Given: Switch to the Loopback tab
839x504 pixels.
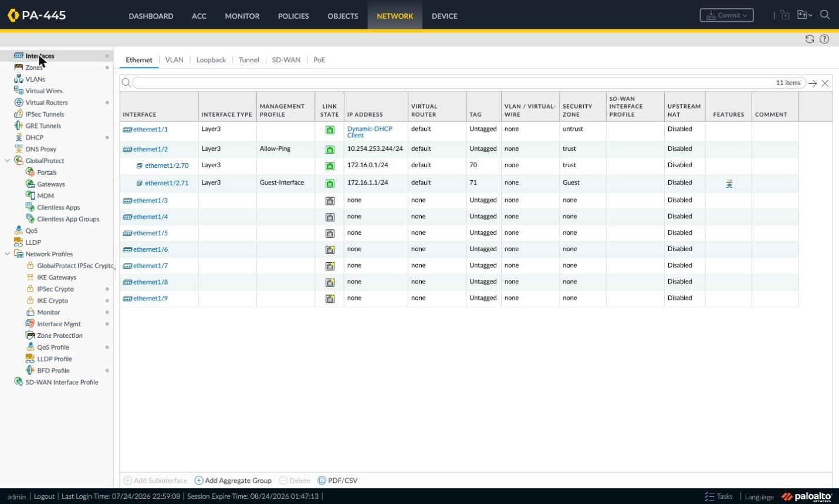Looking at the screenshot, I should click(211, 60).
